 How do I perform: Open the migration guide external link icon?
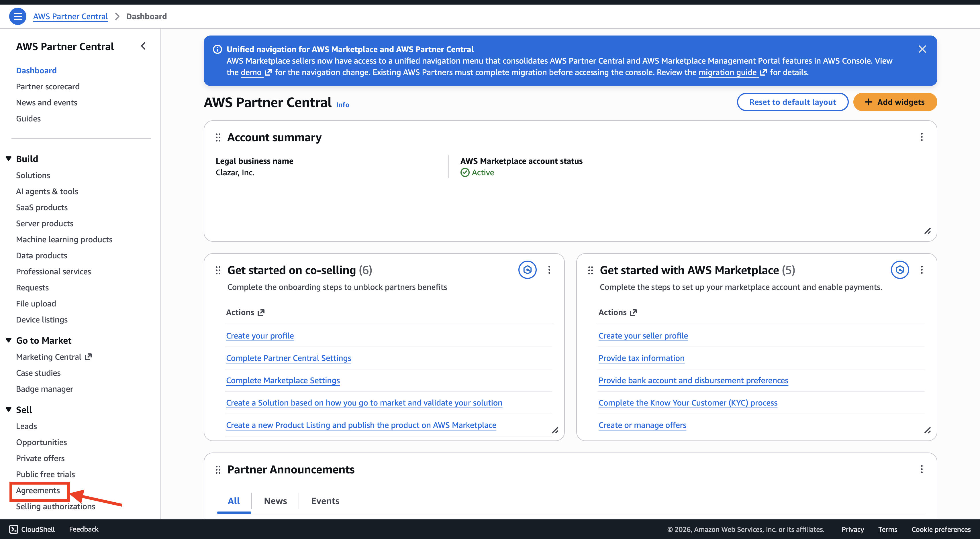pyautogui.click(x=763, y=72)
